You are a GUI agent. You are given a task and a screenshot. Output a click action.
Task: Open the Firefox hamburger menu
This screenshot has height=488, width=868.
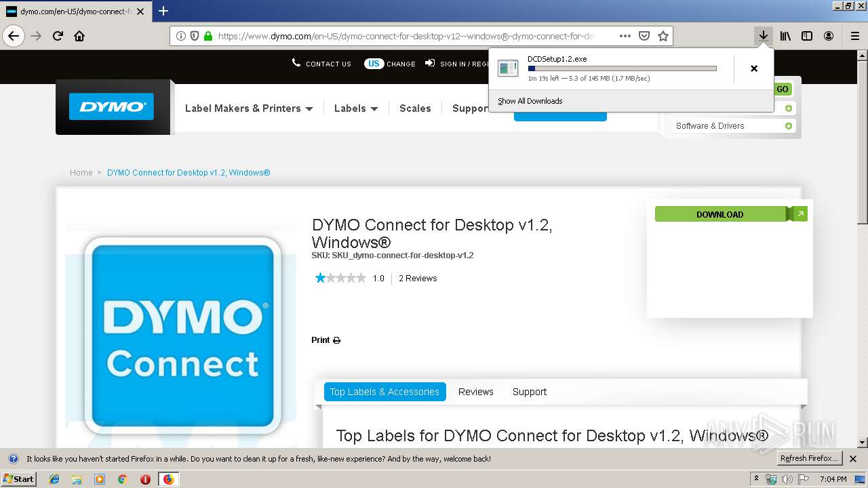(854, 36)
